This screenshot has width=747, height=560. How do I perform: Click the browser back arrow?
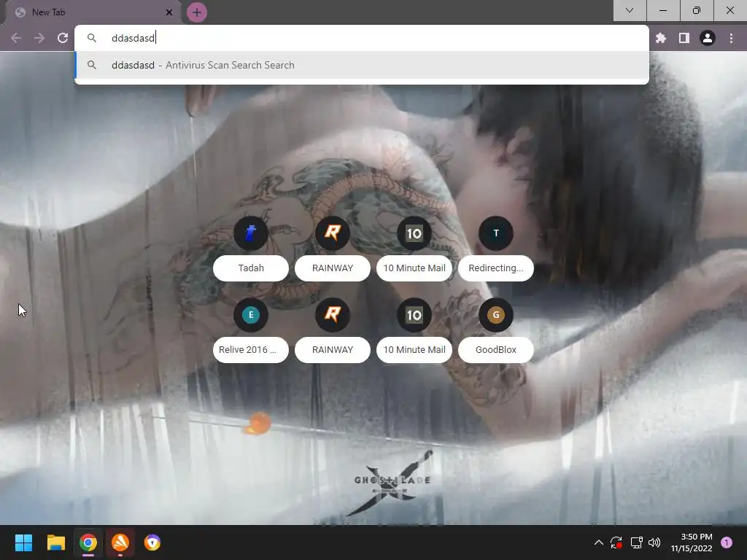16,38
